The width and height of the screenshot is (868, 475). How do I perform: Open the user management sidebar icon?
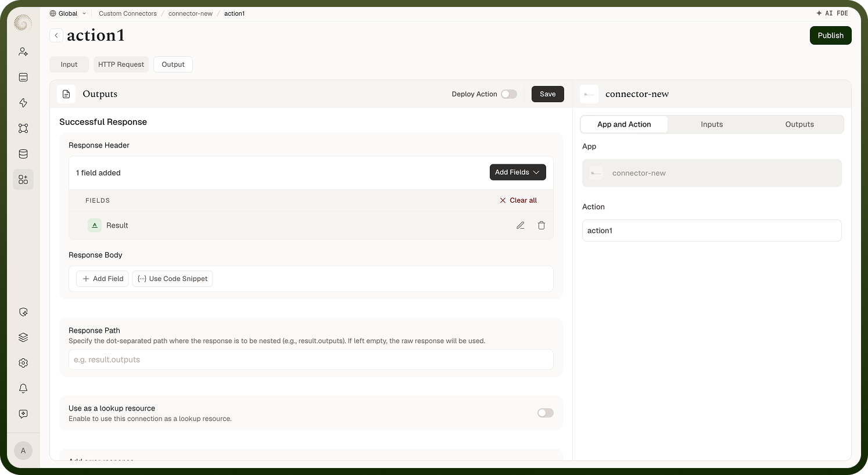pos(23,52)
